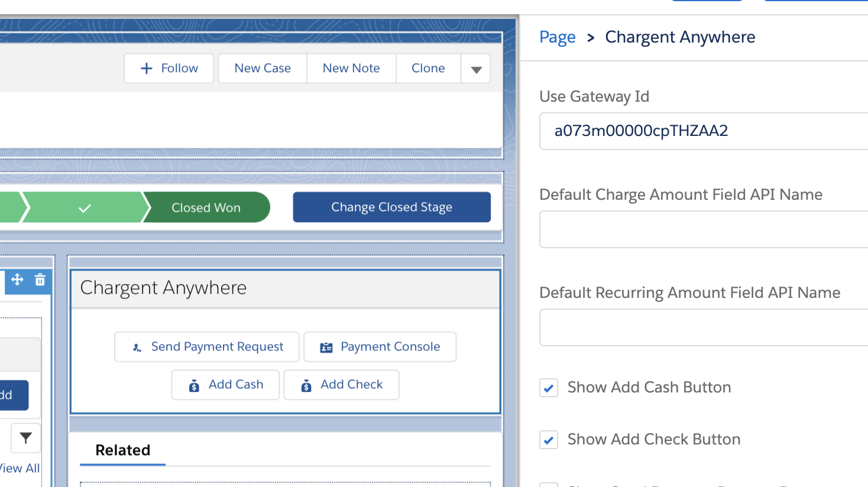This screenshot has height=487, width=868.
Task: Click the money bag icon on Add Check
Action: pyautogui.click(x=306, y=385)
